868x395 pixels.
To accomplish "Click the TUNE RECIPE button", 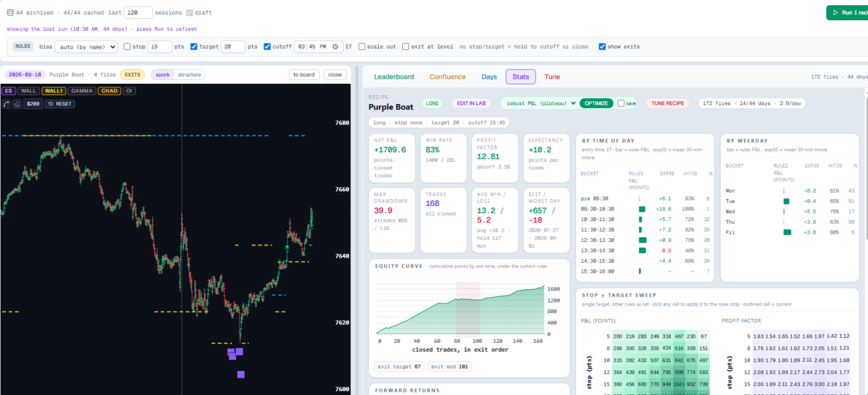I will 668,103.
